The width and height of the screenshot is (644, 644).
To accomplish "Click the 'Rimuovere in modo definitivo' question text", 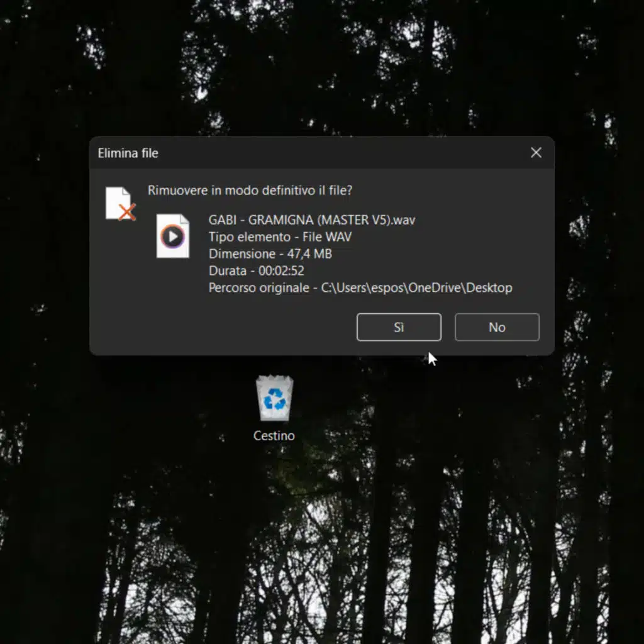I will click(x=250, y=190).
